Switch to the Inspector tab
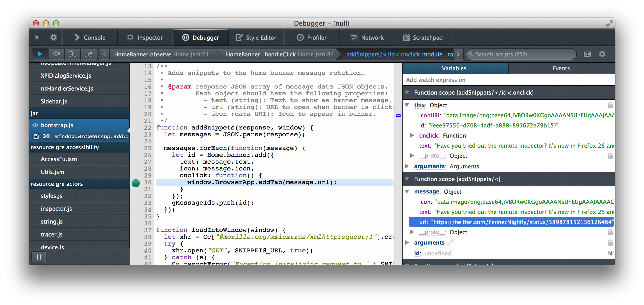 point(145,38)
